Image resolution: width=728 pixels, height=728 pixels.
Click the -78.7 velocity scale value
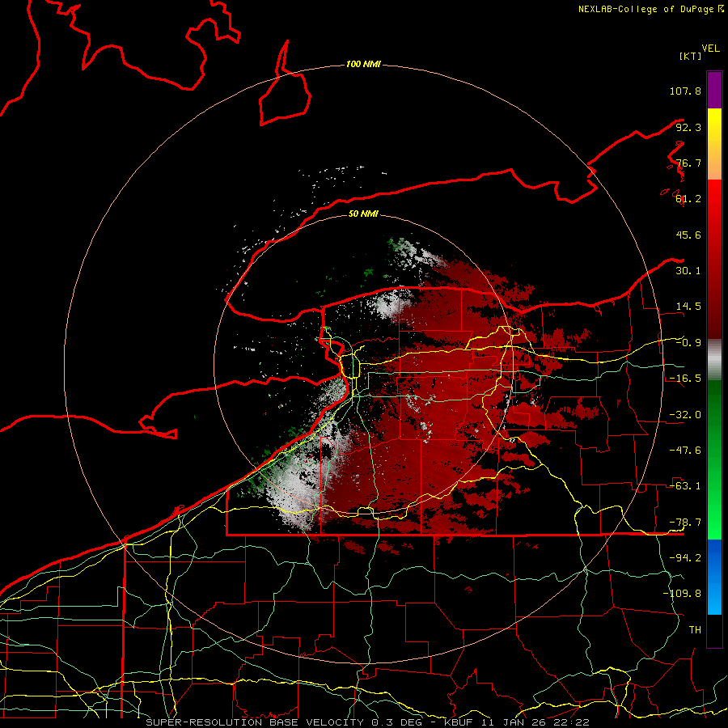pos(685,523)
